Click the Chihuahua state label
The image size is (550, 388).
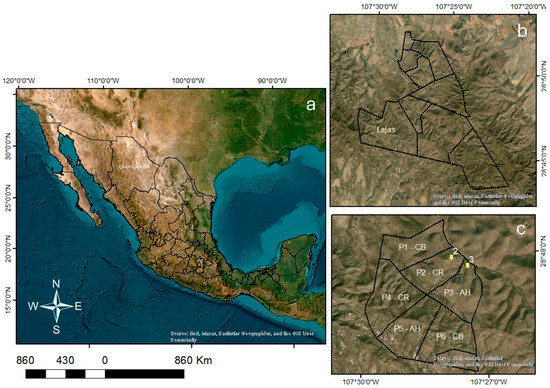click(x=134, y=167)
